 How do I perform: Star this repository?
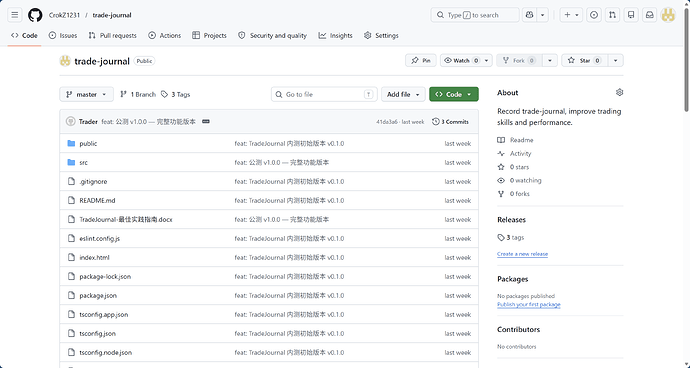584,60
